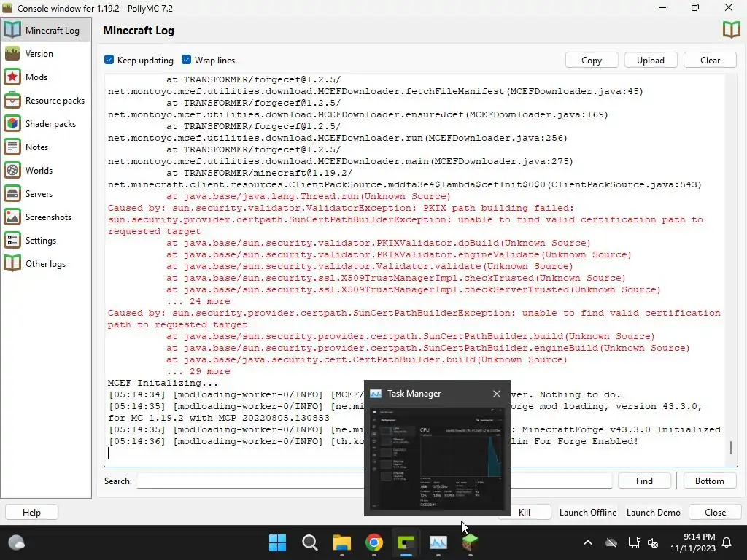Focus the Search input field

point(374,481)
